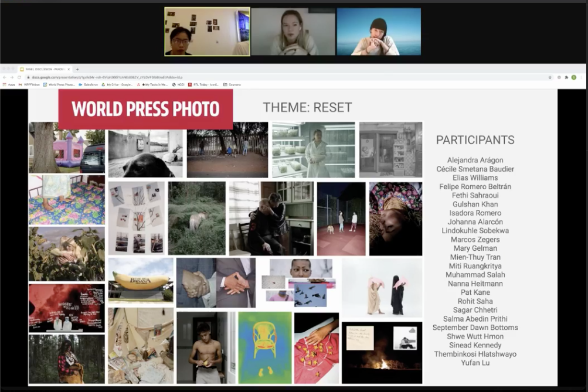Click the name September Dawn Bottoms
Image resolution: width=588 pixels, height=392 pixels.
coord(475,328)
